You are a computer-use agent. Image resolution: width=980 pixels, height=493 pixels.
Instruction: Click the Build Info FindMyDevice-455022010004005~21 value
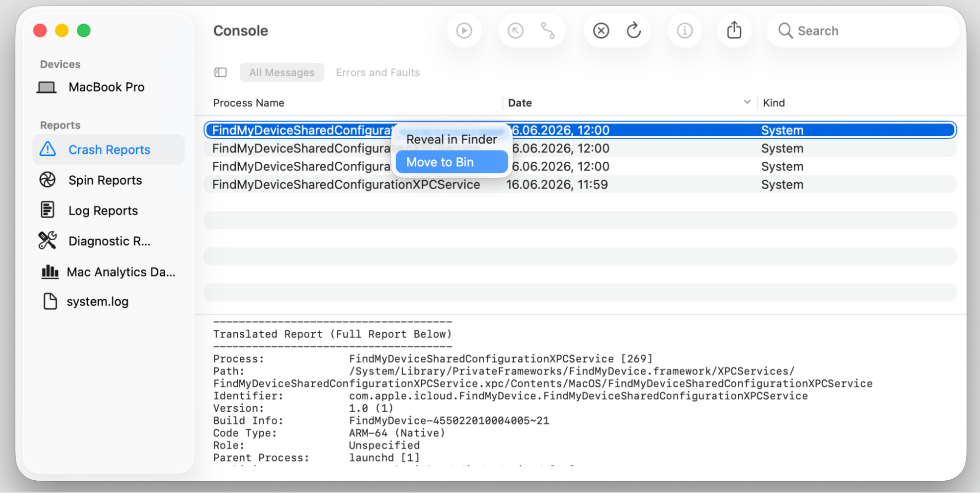(449, 420)
